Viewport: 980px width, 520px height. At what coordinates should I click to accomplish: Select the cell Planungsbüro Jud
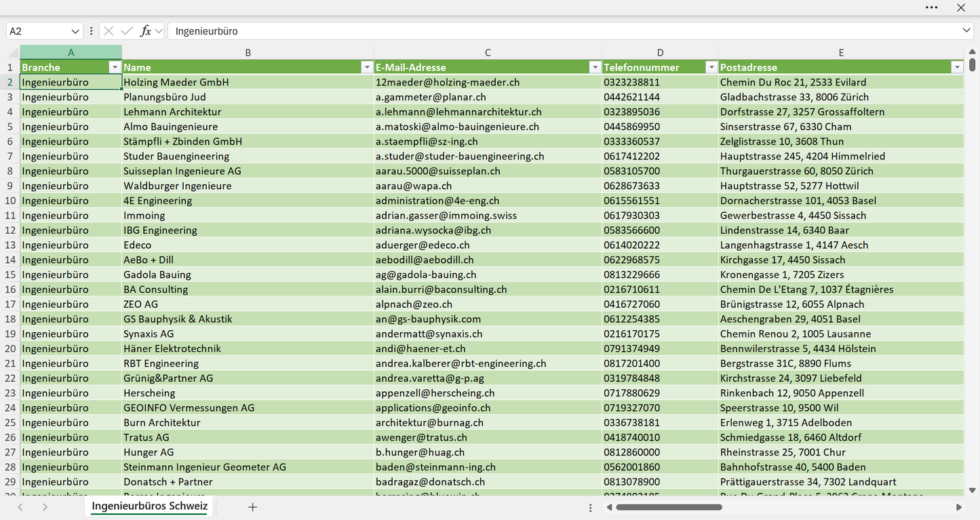point(248,97)
